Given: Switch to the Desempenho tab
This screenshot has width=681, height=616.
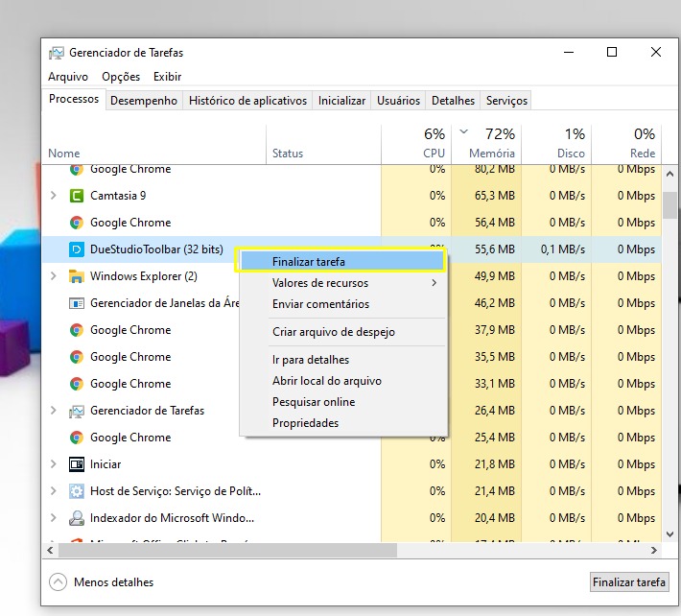Looking at the screenshot, I should (144, 101).
